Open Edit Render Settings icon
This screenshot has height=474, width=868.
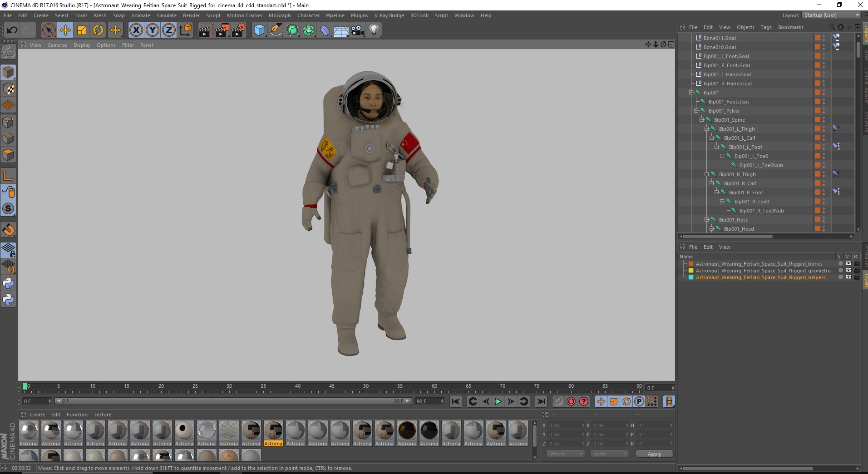coord(238,30)
